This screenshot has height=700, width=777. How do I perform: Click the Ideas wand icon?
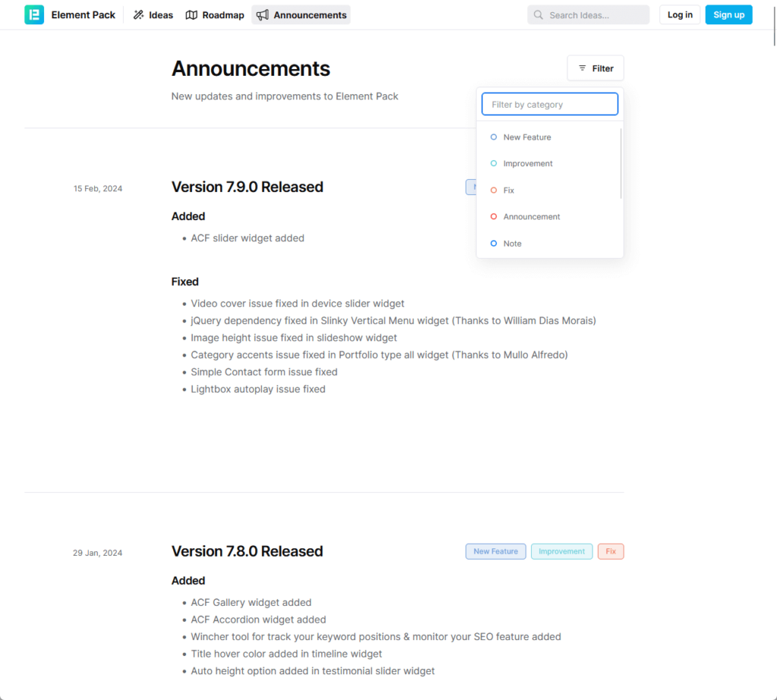(x=139, y=15)
